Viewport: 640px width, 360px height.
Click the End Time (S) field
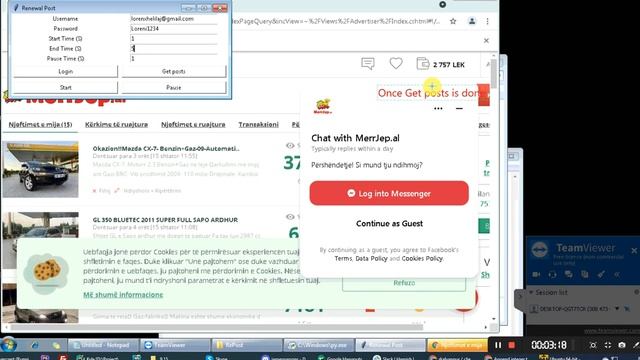(173, 48)
